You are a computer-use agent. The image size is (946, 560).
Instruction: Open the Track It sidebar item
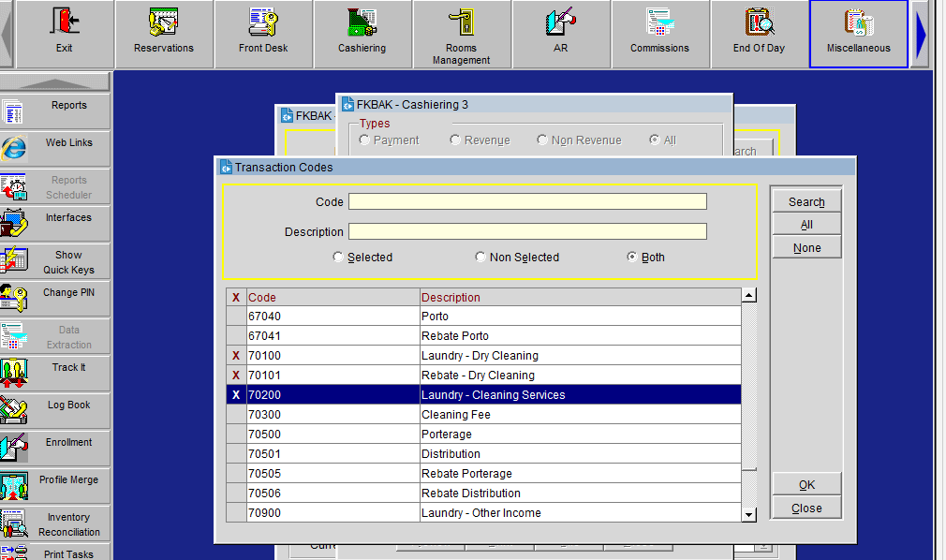pyautogui.click(x=55, y=374)
